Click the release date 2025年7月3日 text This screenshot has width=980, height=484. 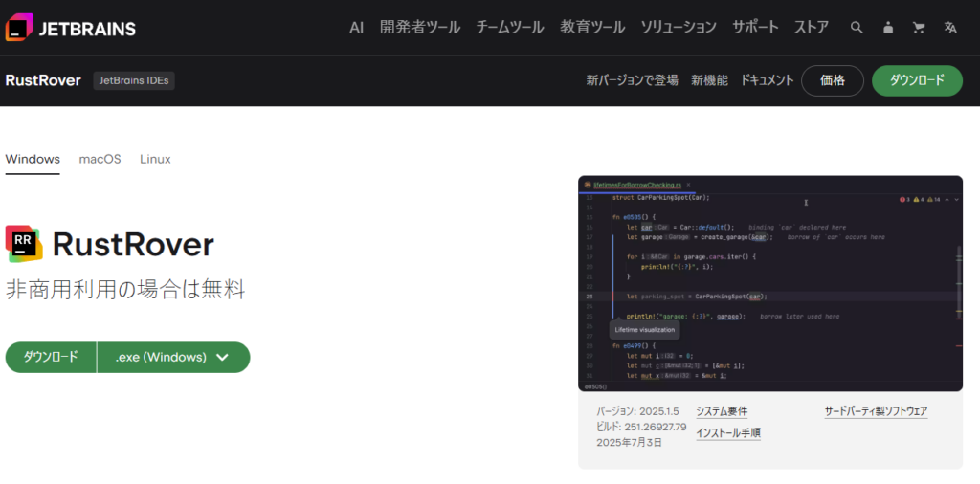click(630, 443)
